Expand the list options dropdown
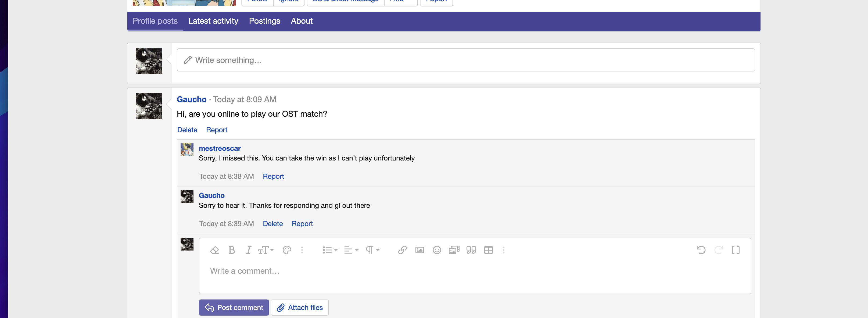Screen dimensions: 868x318 [329, 250]
